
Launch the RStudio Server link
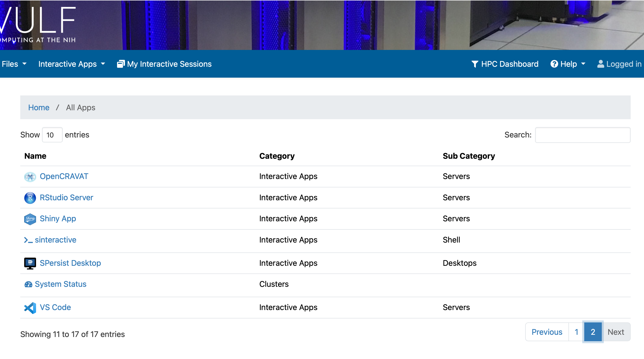(66, 198)
